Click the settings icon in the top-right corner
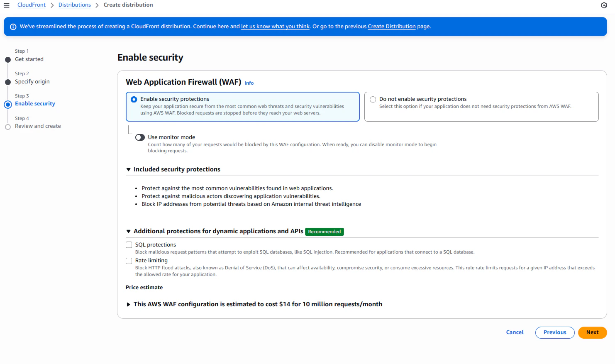 [604, 5]
